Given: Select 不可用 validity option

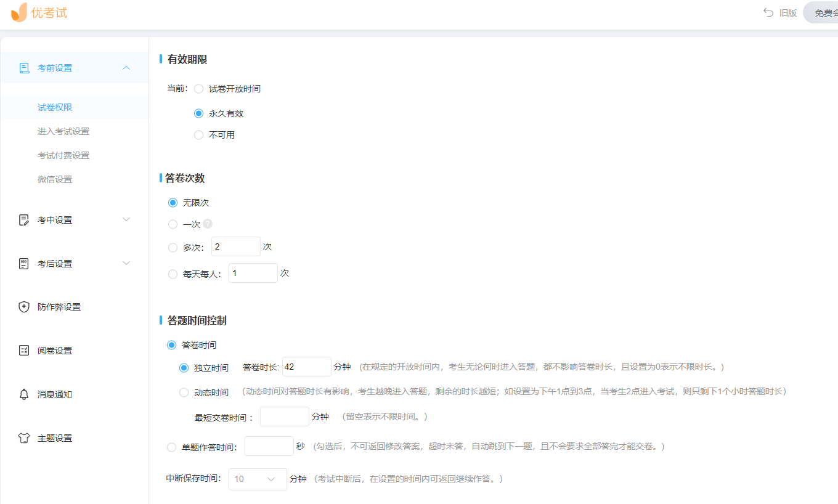Looking at the screenshot, I should 198,135.
